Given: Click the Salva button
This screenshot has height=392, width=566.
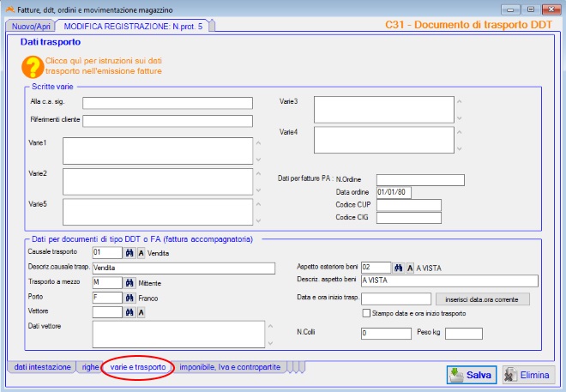Looking at the screenshot, I should pos(472,375).
